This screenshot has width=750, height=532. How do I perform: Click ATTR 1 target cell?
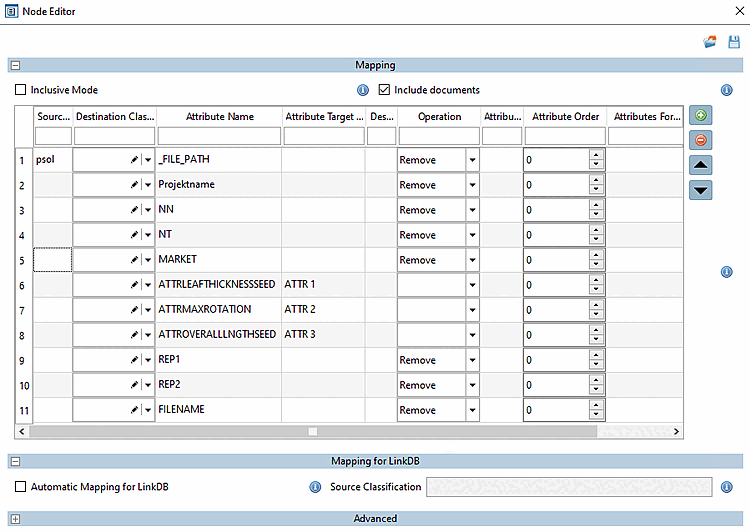[323, 285]
